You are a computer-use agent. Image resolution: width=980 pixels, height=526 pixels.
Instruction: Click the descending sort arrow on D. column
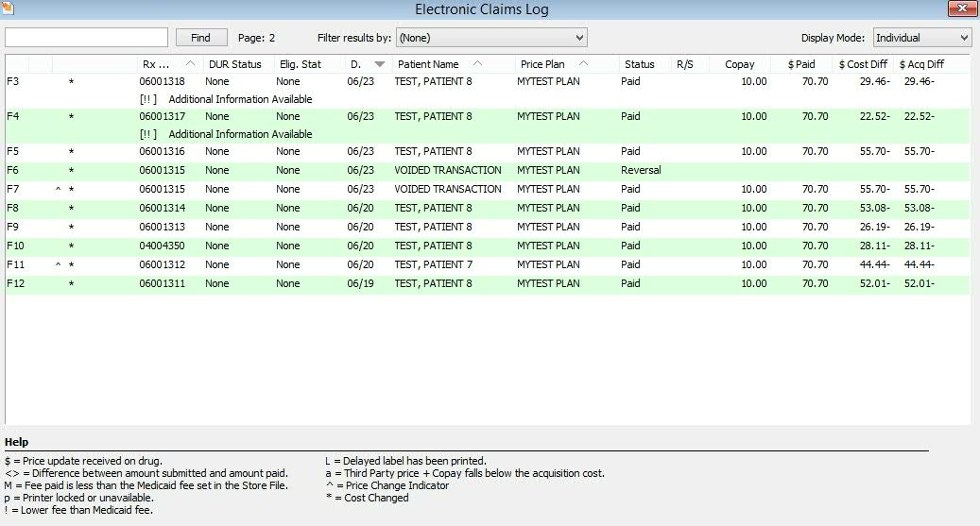pos(380,64)
